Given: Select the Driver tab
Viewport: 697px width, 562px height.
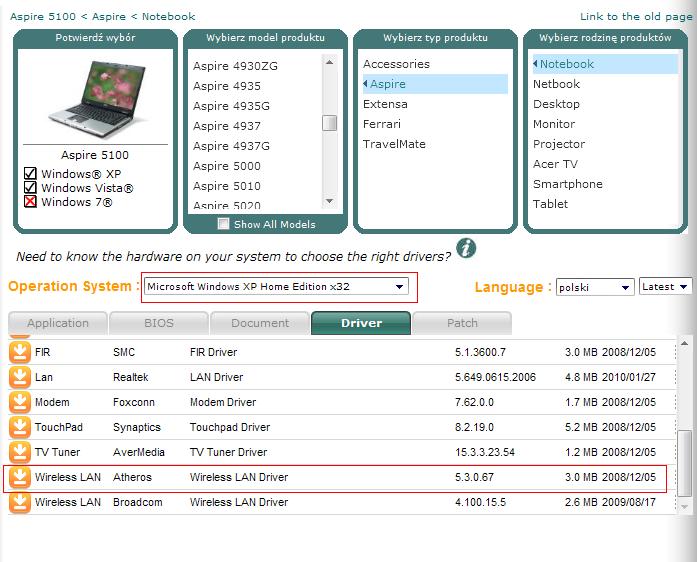Looking at the screenshot, I should (x=361, y=323).
